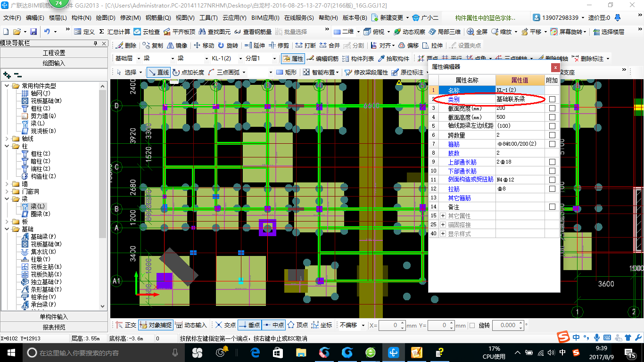
Task: Open 构件(N) menu
Action: tap(81, 18)
